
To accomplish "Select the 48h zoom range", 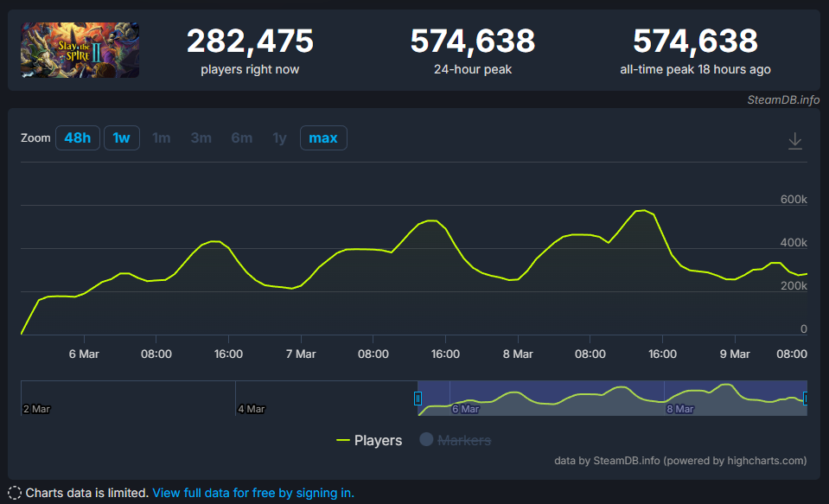I will click(77, 138).
